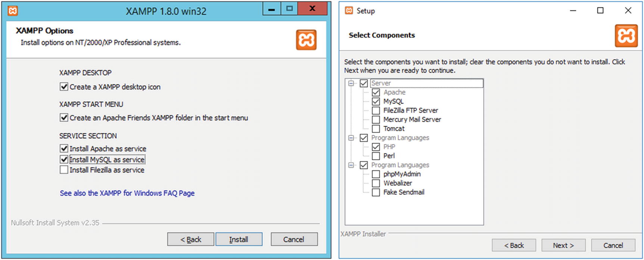Collapse the Server tree node
This screenshot has height=260, width=644.
[351, 83]
